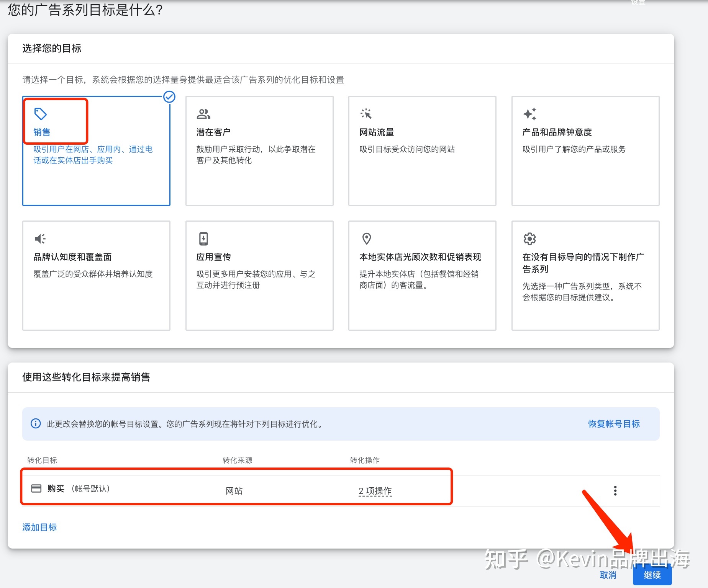708x588 pixels.
Task: Click the local store location pin icon
Action: 367,238
